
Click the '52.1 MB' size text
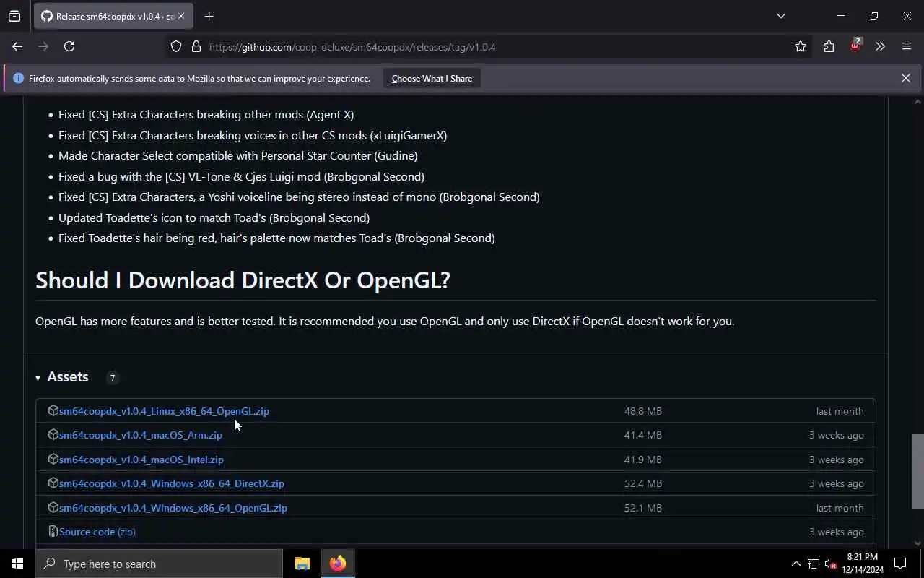pos(642,508)
